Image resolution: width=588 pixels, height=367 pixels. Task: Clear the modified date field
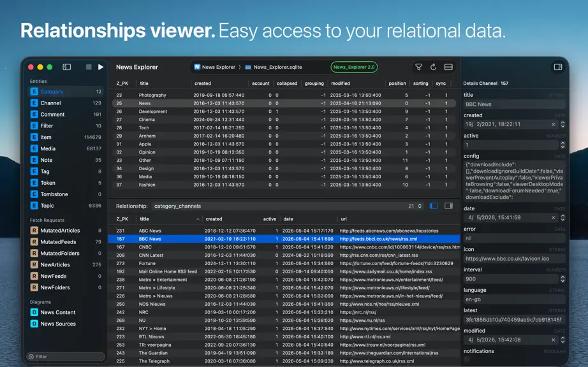(x=553, y=340)
